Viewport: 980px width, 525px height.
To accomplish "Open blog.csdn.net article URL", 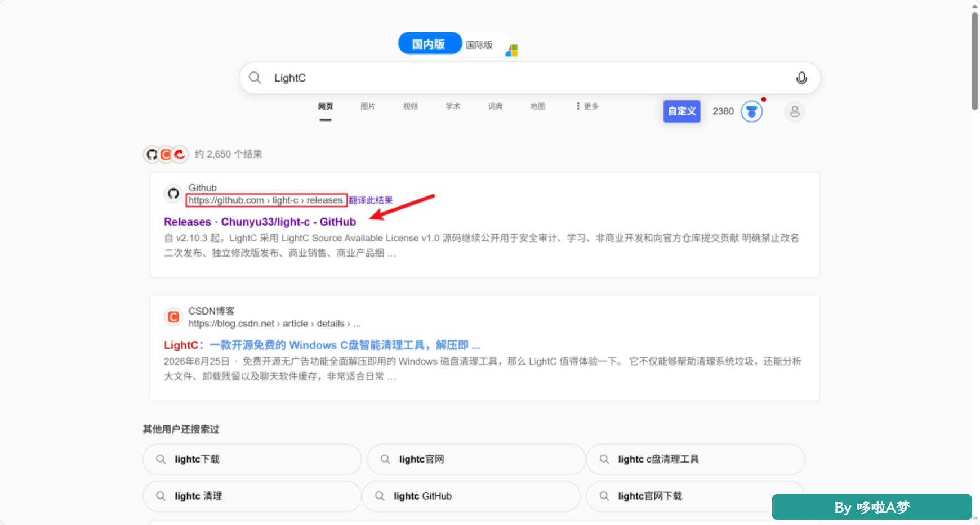I will pos(275,324).
